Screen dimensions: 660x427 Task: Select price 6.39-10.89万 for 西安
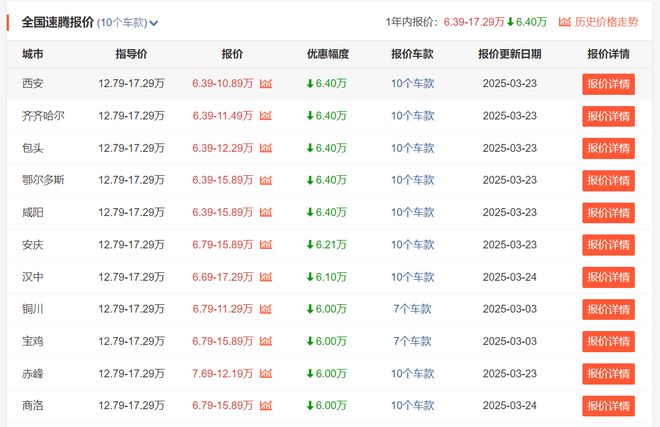pyautogui.click(x=223, y=83)
